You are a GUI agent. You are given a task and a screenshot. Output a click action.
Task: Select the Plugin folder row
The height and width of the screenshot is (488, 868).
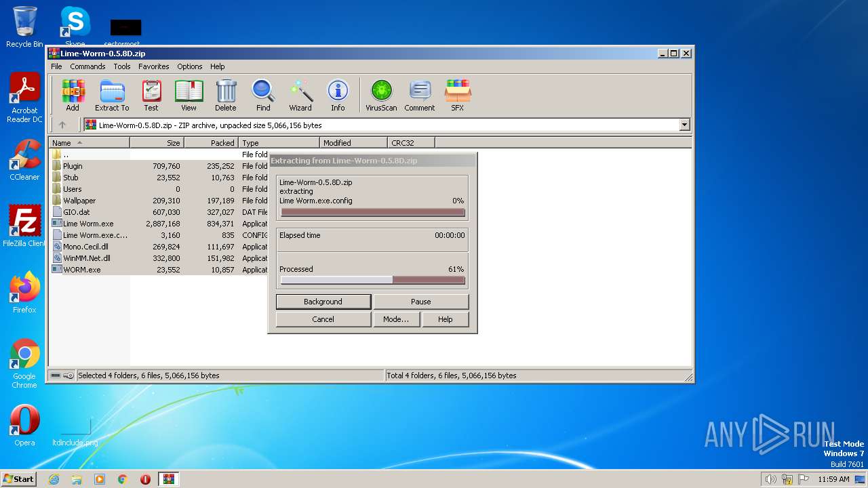(x=159, y=166)
